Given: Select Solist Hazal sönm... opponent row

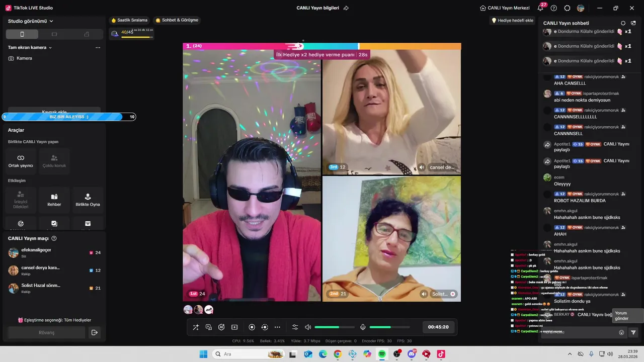Looking at the screenshot, I should click(54, 288).
